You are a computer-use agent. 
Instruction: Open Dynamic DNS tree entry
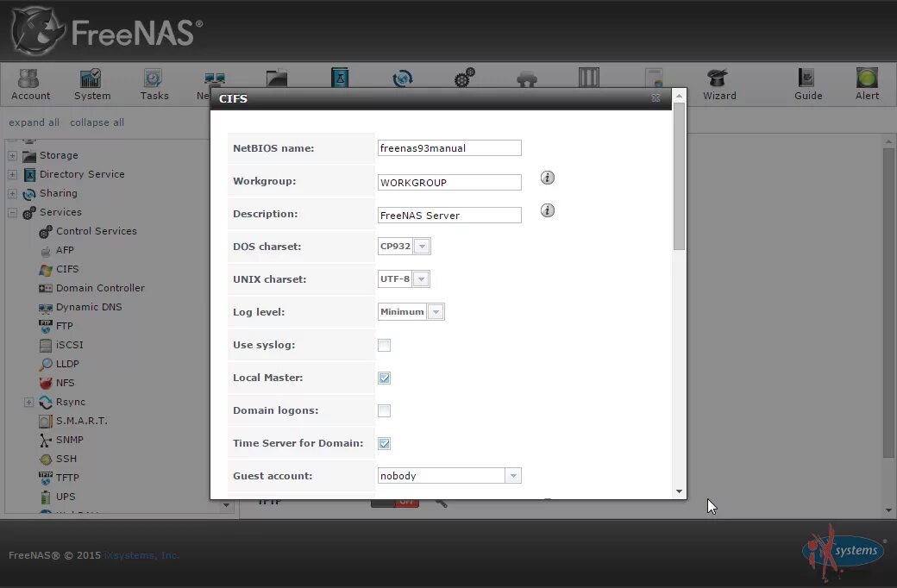click(x=89, y=307)
